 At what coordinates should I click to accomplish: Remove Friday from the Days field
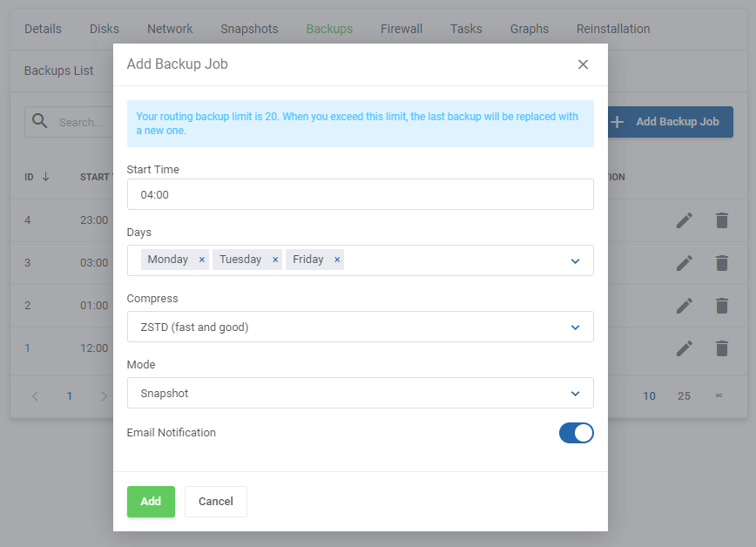click(x=337, y=260)
